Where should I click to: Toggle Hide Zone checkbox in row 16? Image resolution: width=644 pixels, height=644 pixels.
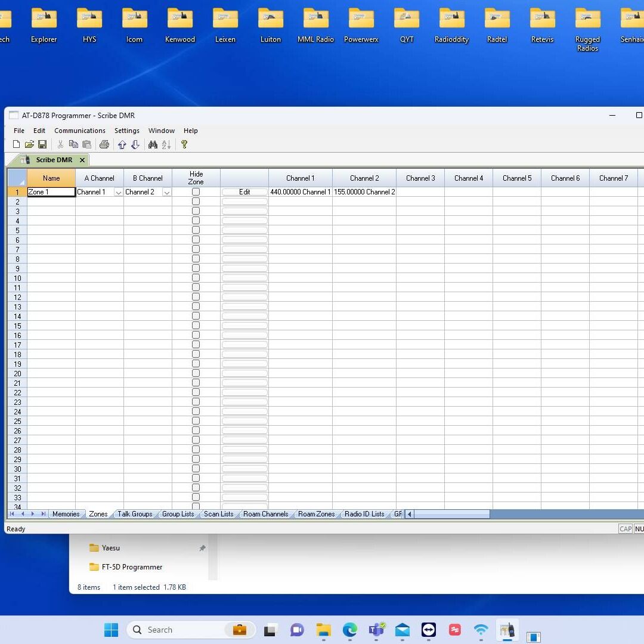point(196,335)
